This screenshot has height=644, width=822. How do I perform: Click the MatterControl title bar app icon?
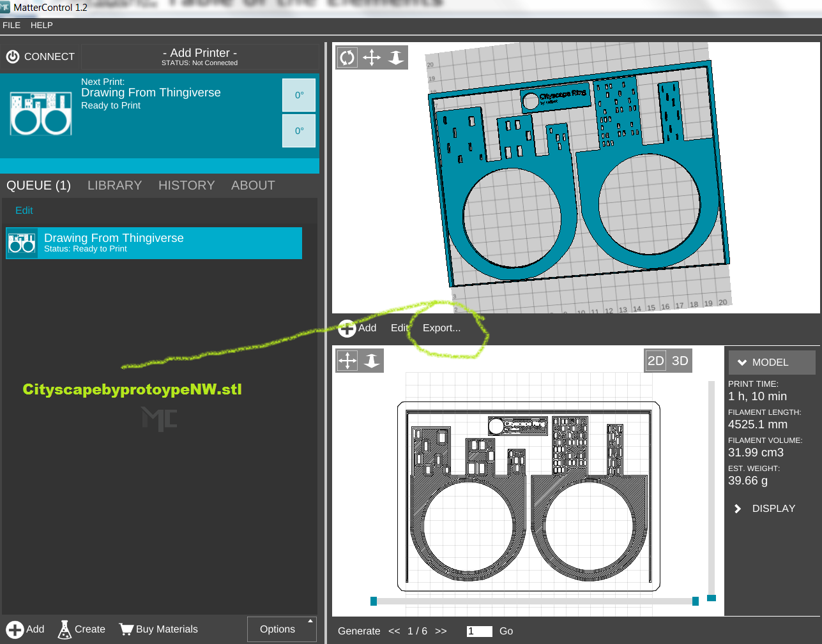(x=5, y=7)
